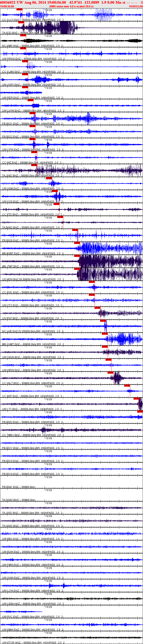Click the UW BBO EHZ station label

point(32,539)
